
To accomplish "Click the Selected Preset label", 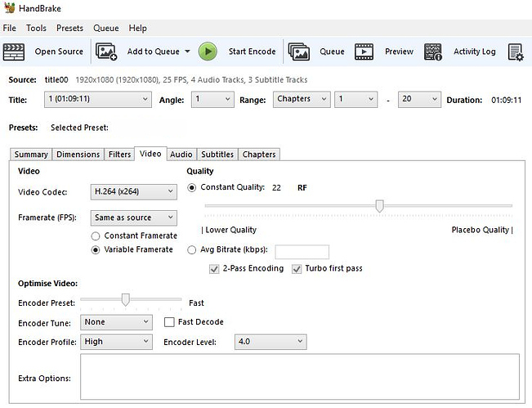I will pos(79,128).
